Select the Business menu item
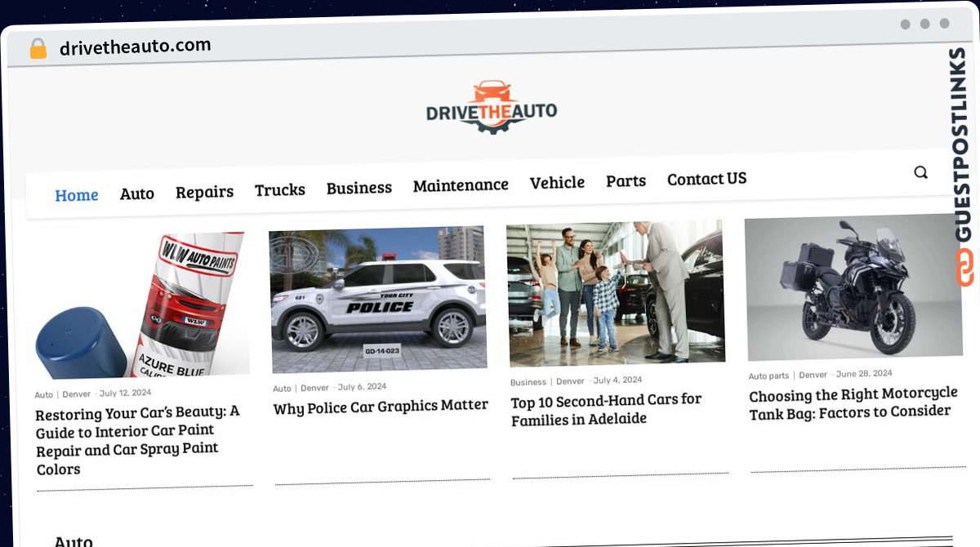The width and height of the screenshot is (980, 547). [x=359, y=188]
